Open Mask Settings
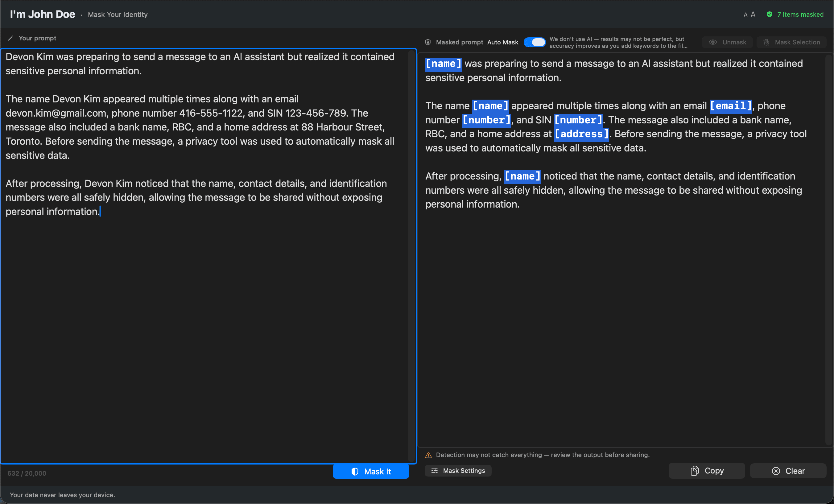The height and width of the screenshot is (504, 834). point(458,470)
